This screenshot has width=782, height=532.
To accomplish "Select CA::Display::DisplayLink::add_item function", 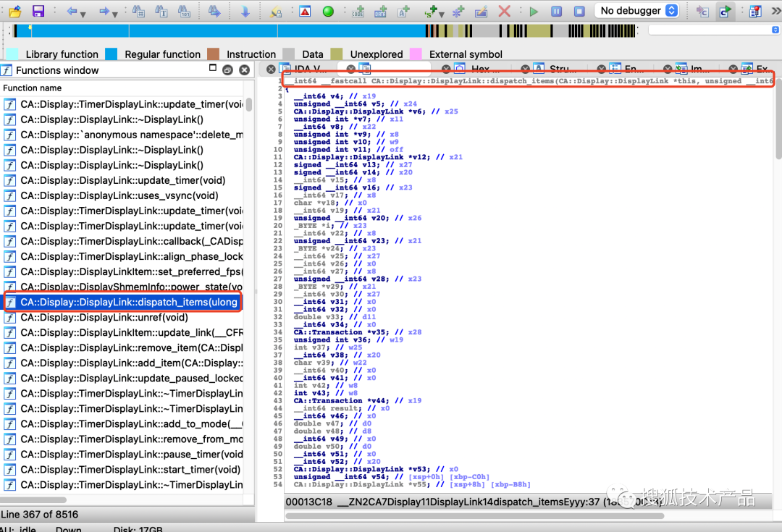I will pyautogui.click(x=123, y=363).
